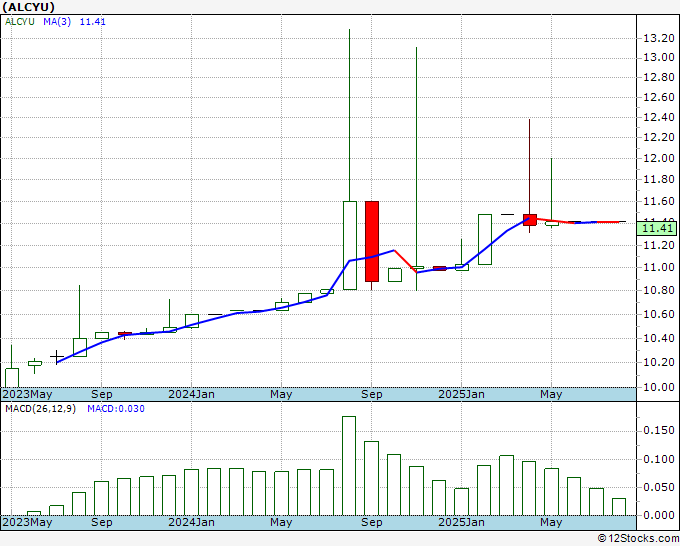Screen dimensions: 680x546
Task: Click 2023May on the MACD date axis
Action: click(x=27, y=522)
